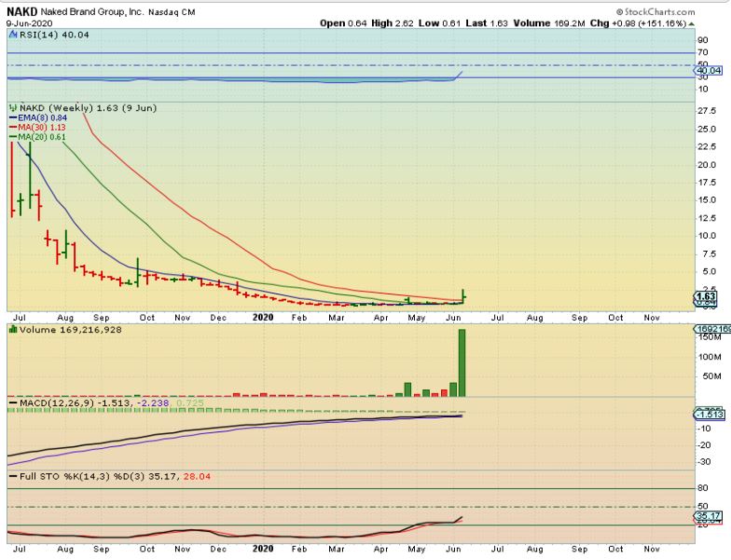Image resolution: width=731 pixels, height=560 pixels.
Task: Click the tall green June volume bar
Action: coord(461,362)
